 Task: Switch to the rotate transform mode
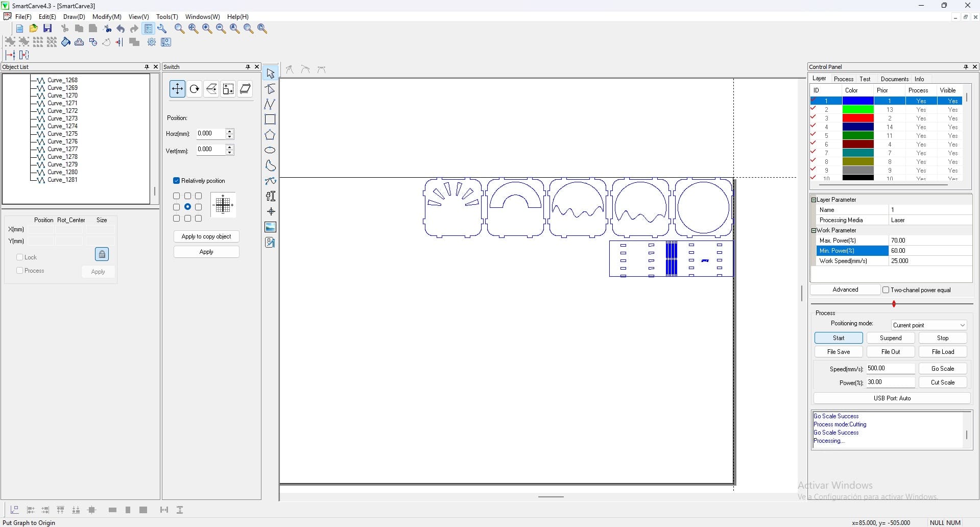tap(194, 89)
